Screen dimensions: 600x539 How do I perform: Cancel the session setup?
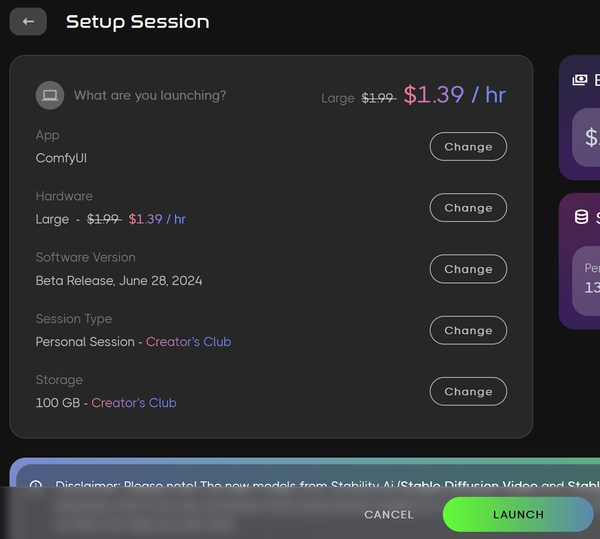tap(389, 514)
